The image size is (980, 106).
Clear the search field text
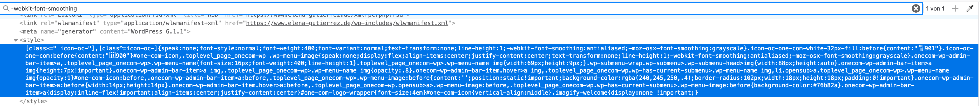click(x=916, y=8)
